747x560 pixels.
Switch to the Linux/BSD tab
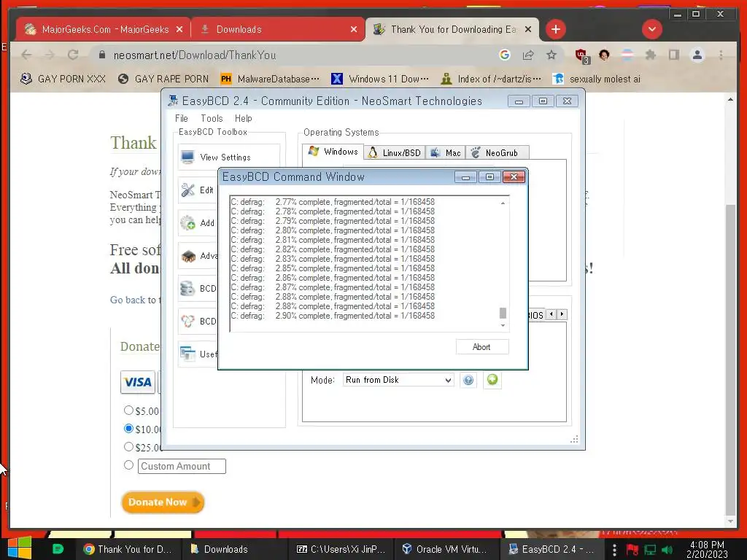click(x=395, y=152)
